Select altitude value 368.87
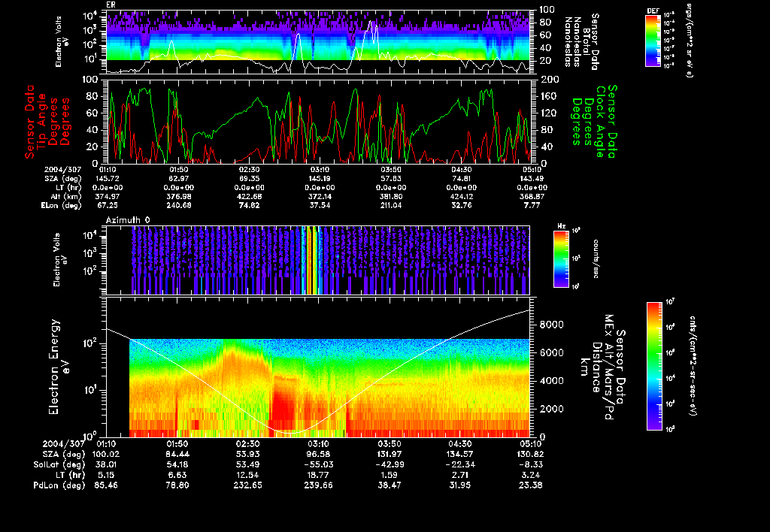The image size is (770, 532). 532,196
